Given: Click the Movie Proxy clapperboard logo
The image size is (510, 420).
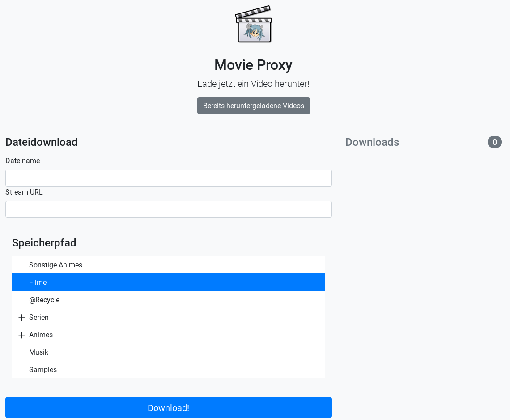Looking at the screenshot, I should pyautogui.click(x=253, y=24).
